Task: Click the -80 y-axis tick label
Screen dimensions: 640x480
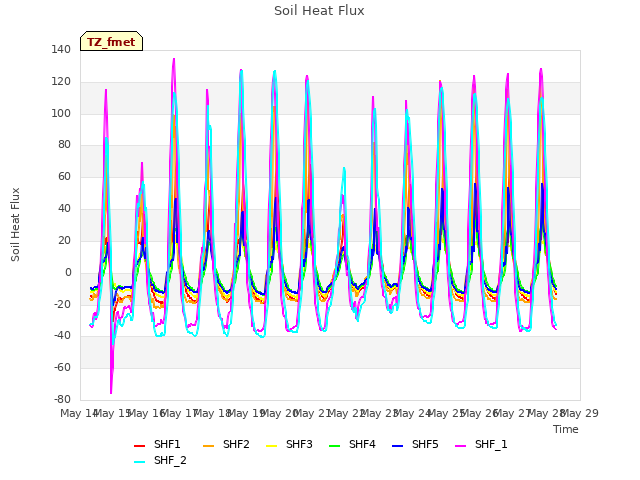Action: (62, 399)
